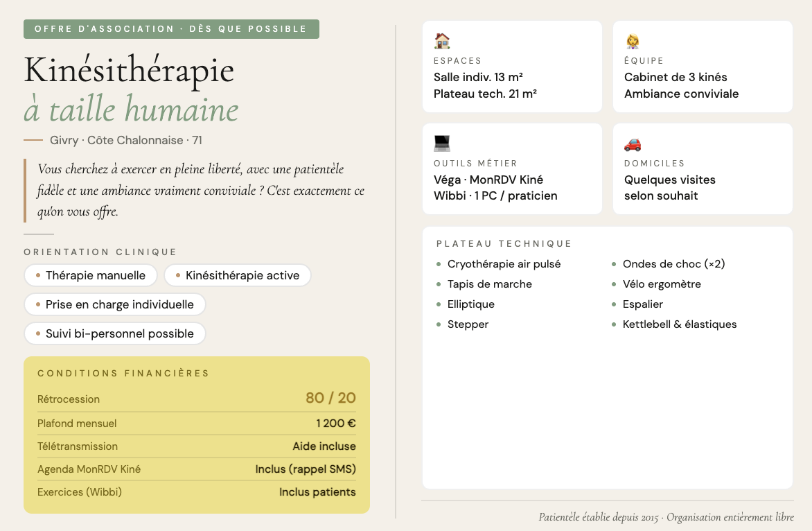Click the Kinésithérapie main heading
Image resolution: width=812 pixels, height=531 pixels.
coord(129,71)
